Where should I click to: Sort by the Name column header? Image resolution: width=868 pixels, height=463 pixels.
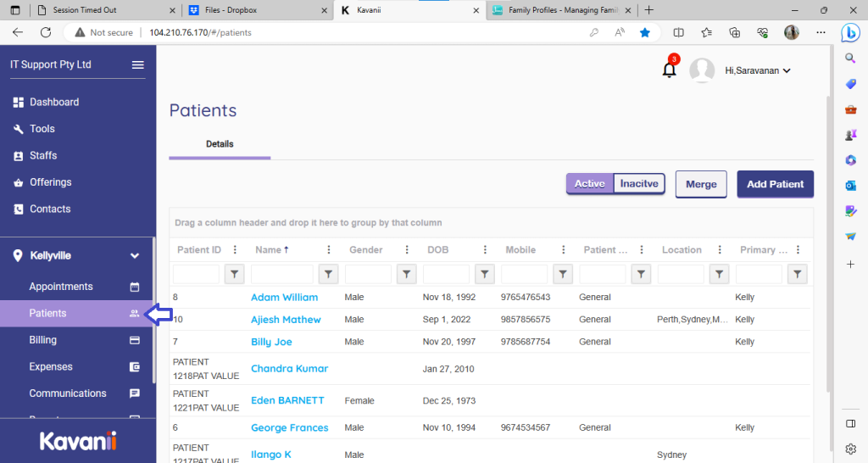click(x=271, y=250)
